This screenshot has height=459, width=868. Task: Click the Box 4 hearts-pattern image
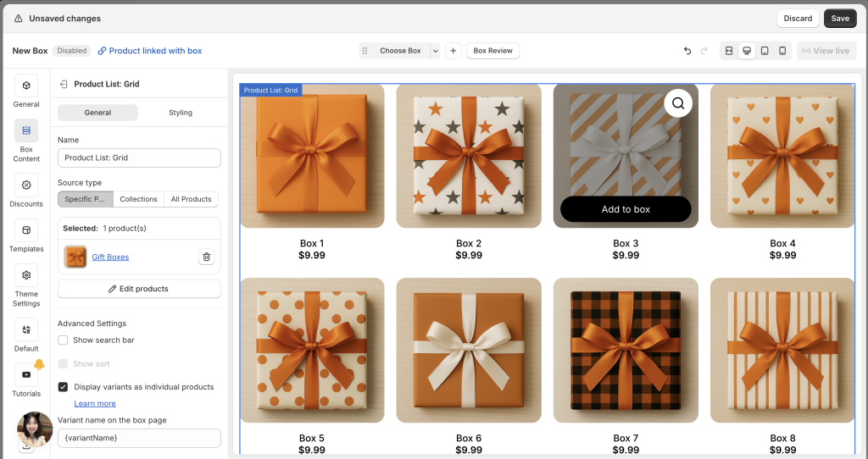pos(782,155)
